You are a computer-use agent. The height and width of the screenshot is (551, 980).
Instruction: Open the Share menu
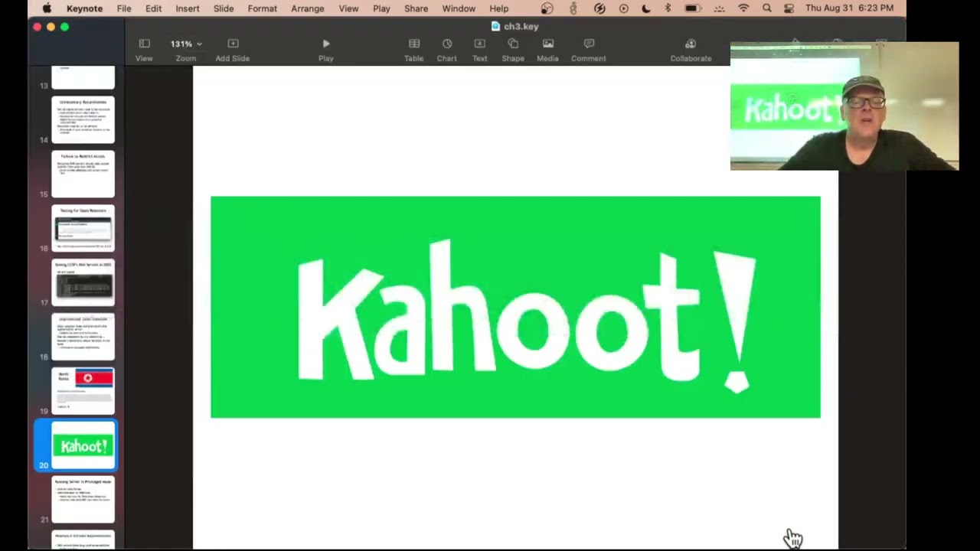pos(416,8)
